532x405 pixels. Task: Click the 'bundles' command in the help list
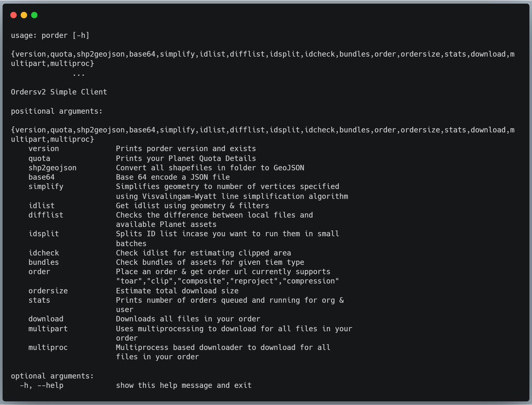(x=44, y=262)
